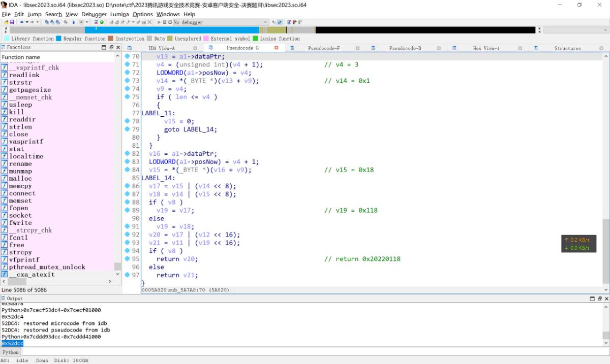This screenshot has height=364, width=610.
Task: Expand the forward-navigation history dropdown arrow
Action: pyautogui.click(x=38, y=22)
